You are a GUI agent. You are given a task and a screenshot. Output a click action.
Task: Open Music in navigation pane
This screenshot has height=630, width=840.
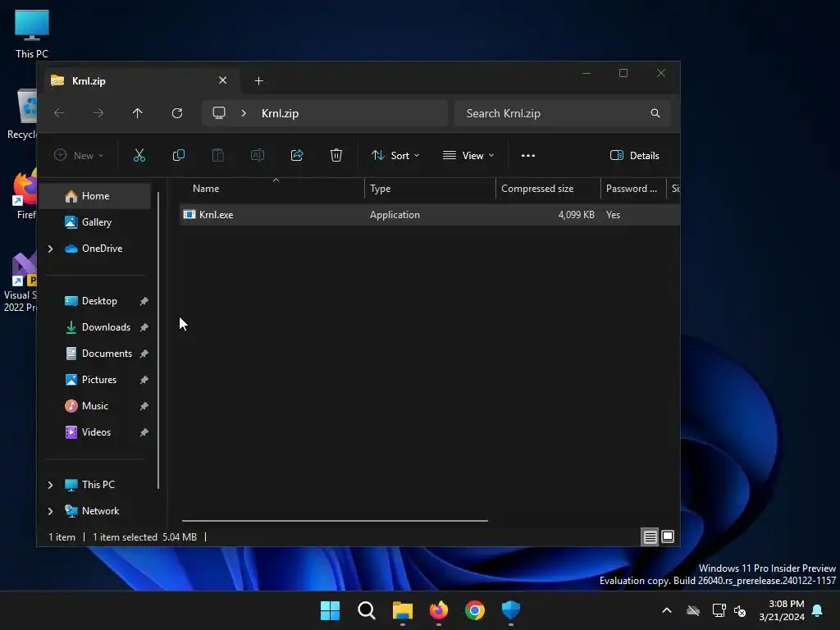pyautogui.click(x=95, y=406)
